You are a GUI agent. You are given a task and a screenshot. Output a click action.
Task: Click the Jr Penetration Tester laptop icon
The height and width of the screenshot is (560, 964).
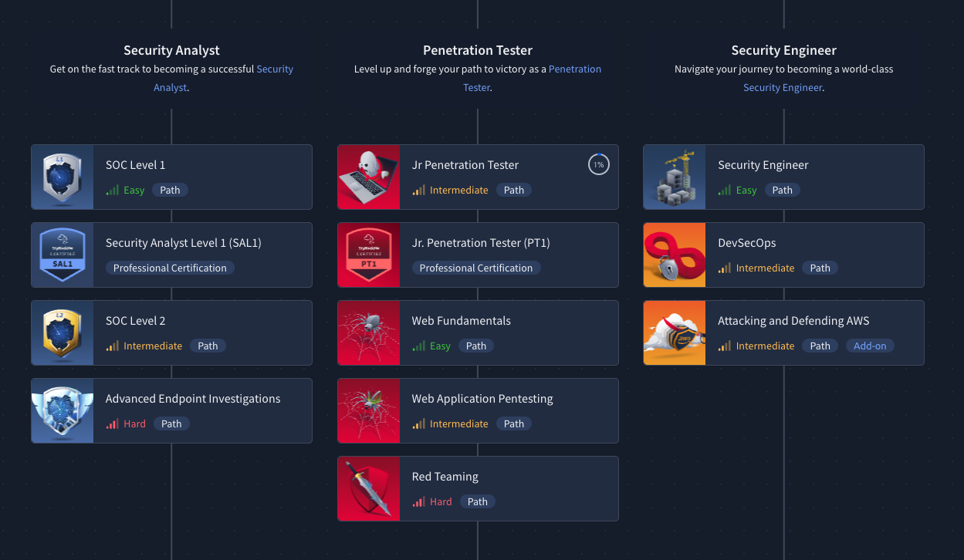coord(369,177)
